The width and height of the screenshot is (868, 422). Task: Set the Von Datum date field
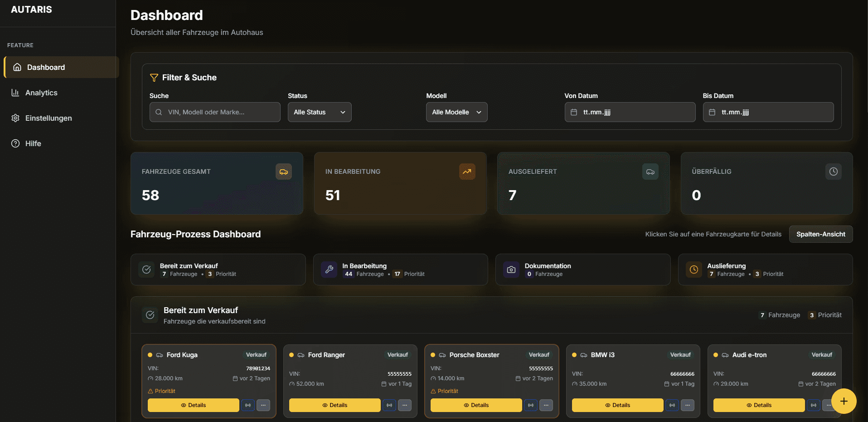coord(630,112)
